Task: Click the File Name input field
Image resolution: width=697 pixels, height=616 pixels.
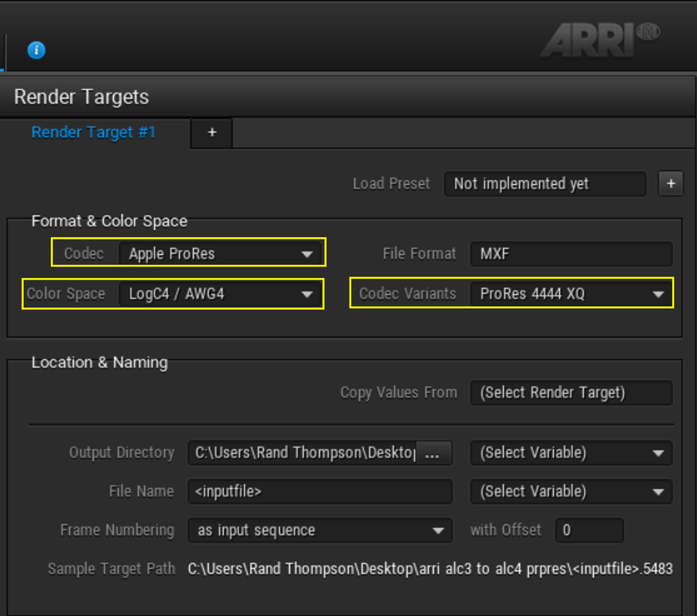Action: 320,491
